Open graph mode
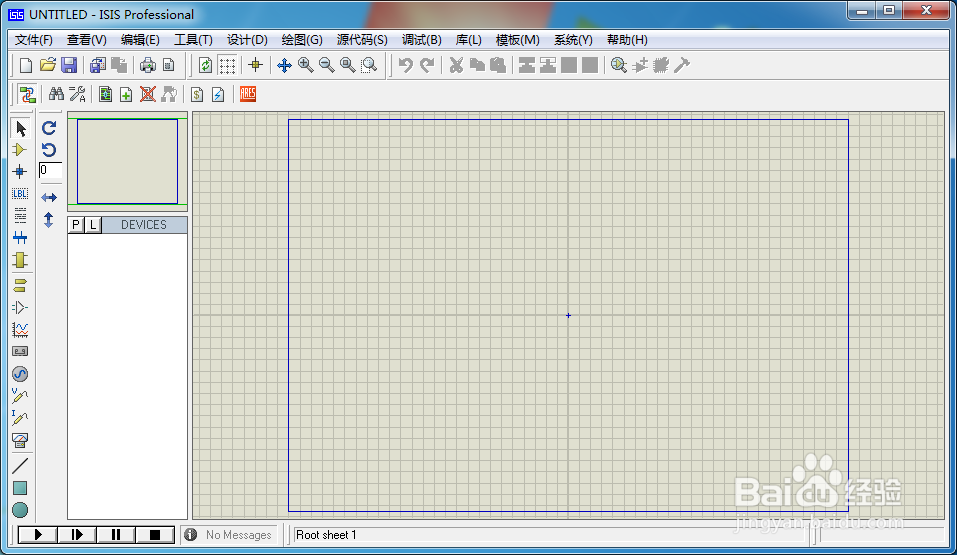 click(x=20, y=330)
